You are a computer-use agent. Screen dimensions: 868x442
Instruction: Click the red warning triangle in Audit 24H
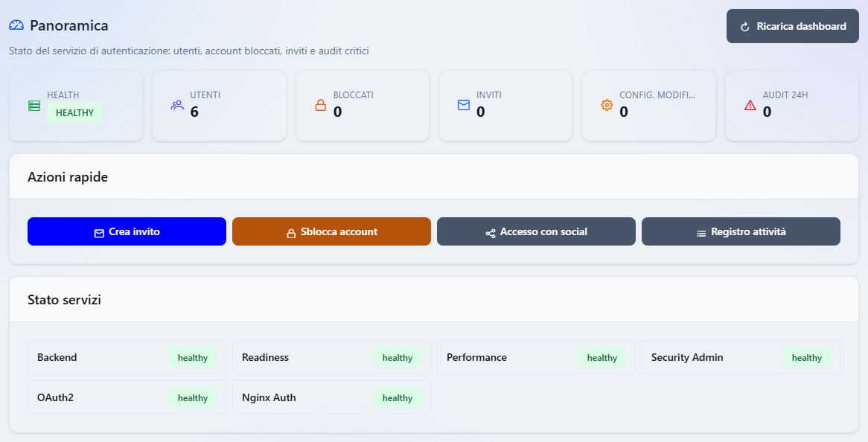pos(750,105)
